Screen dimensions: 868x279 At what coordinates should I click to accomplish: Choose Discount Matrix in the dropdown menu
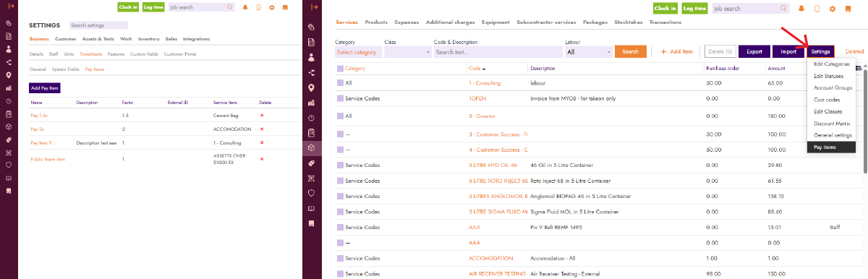(x=831, y=124)
